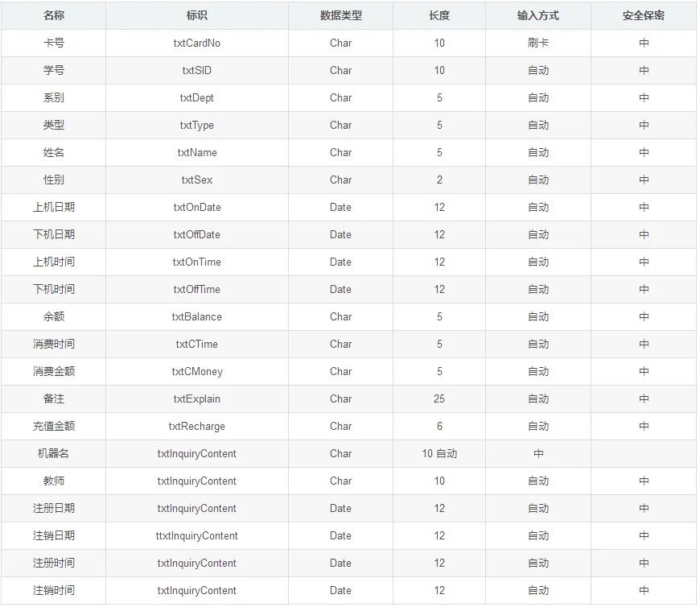The image size is (700, 607).
Task: Click the txtExplain identifier cell
Action: pyautogui.click(x=197, y=398)
